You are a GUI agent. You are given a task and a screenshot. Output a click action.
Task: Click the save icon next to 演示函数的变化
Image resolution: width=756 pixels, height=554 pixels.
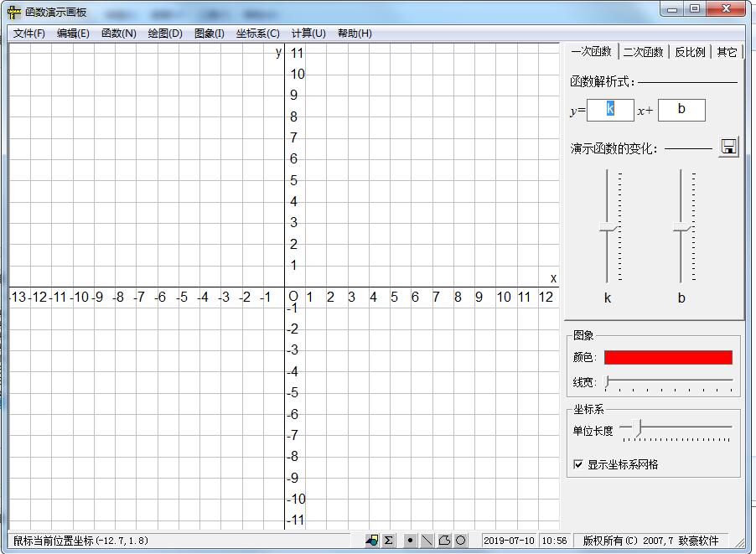728,146
